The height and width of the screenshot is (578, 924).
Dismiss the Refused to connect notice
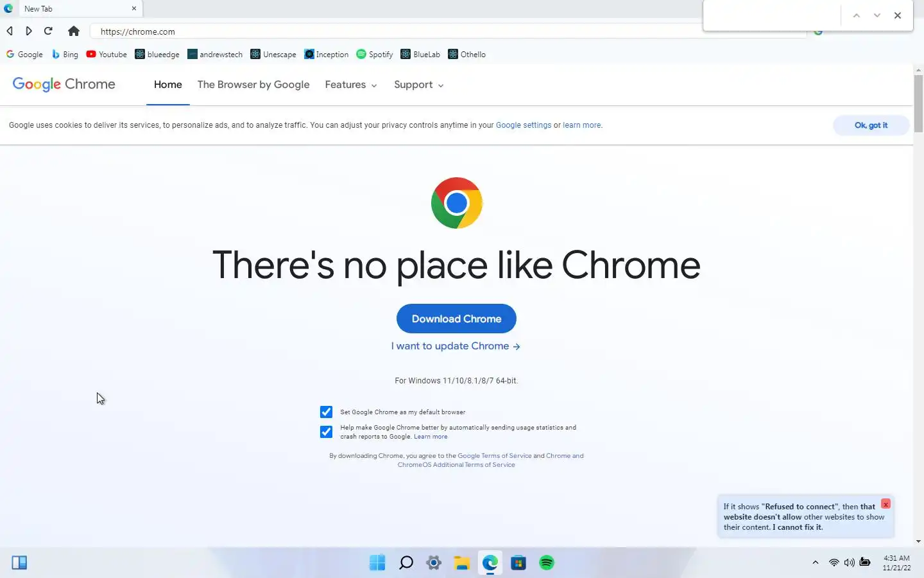(x=886, y=504)
